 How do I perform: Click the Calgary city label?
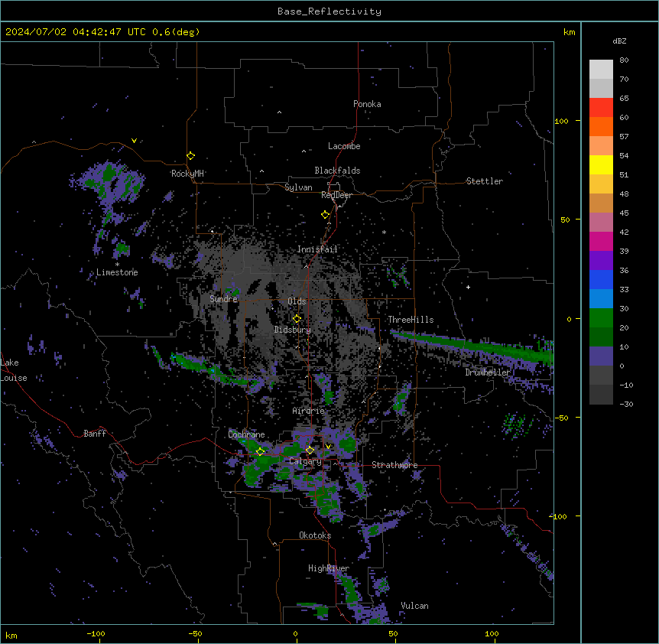click(x=306, y=461)
